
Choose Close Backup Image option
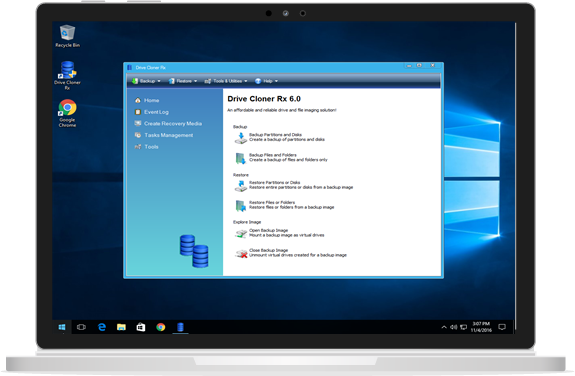point(291,253)
